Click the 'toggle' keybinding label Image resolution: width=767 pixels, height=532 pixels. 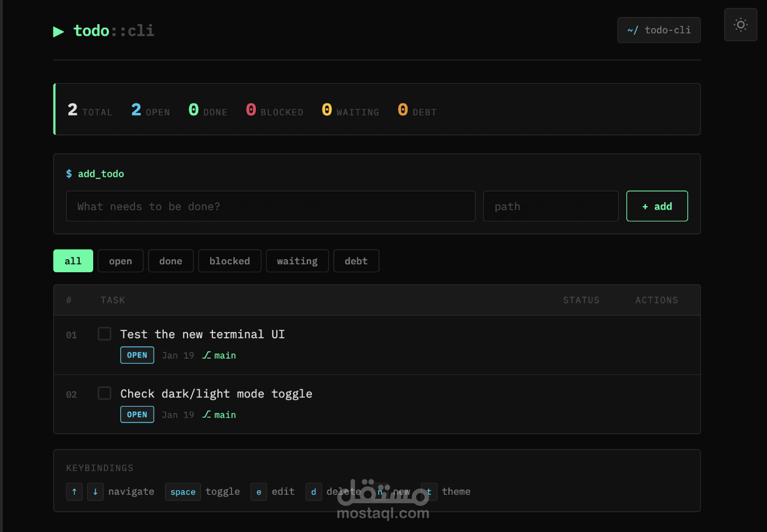[x=223, y=492]
